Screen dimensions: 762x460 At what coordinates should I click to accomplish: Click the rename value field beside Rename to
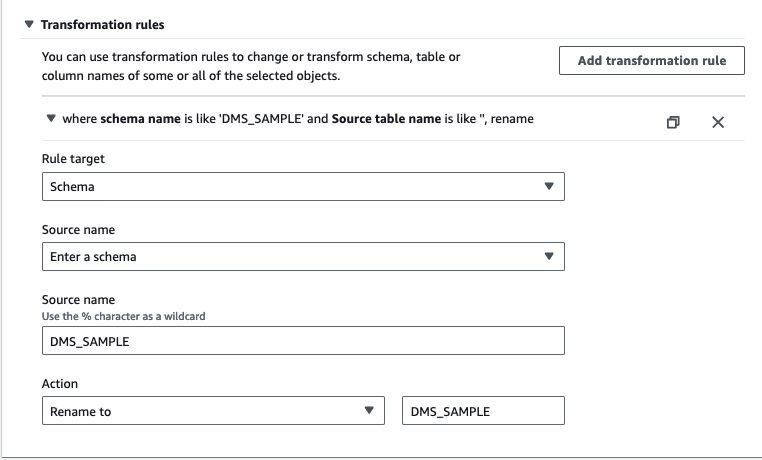click(x=482, y=411)
